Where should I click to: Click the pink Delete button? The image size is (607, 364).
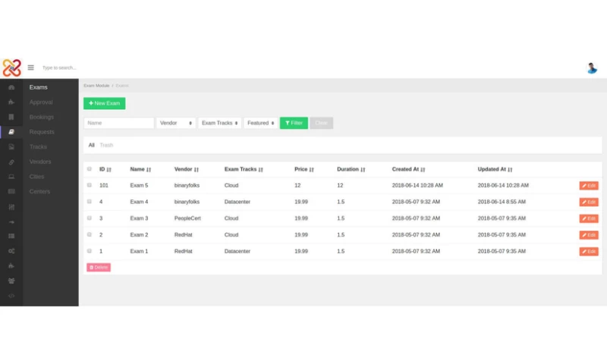point(99,267)
